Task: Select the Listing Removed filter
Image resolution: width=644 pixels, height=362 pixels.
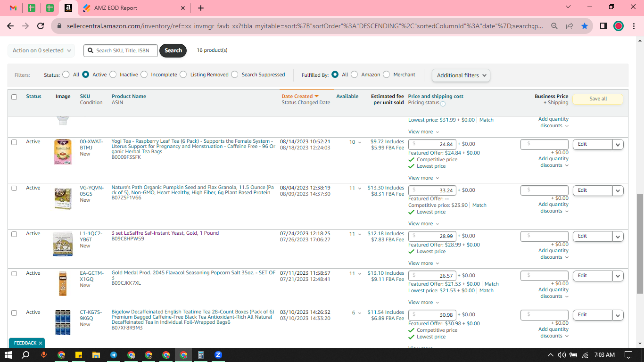Action: coord(183,74)
